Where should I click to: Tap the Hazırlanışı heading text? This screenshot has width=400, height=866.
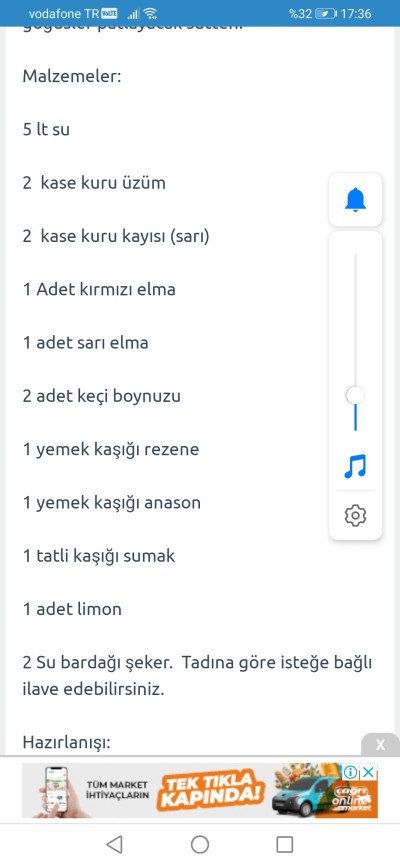coord(67,743)
